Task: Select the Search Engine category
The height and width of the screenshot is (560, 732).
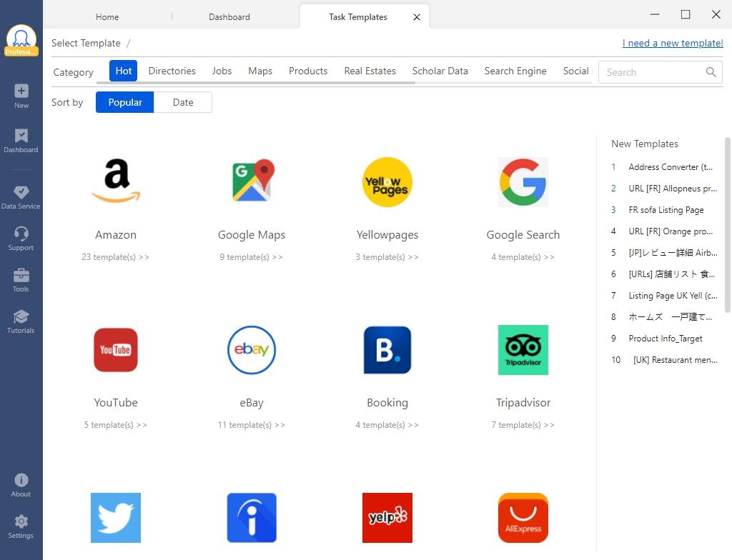Action: 515,71
